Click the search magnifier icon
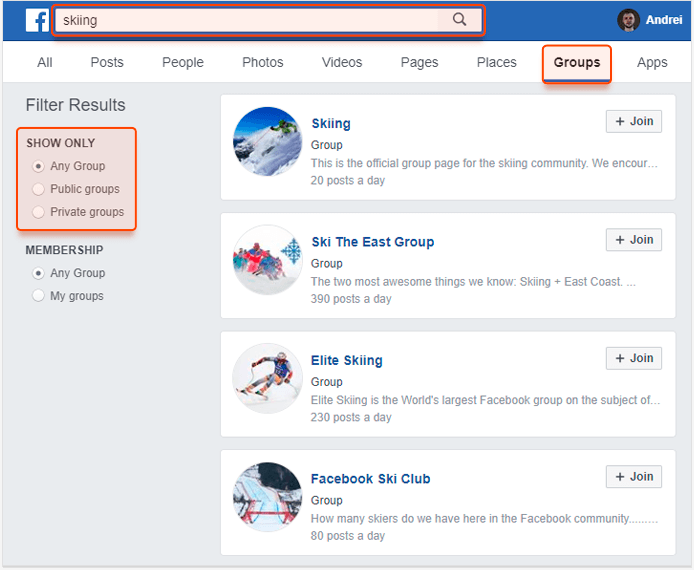 pos(459,19)
